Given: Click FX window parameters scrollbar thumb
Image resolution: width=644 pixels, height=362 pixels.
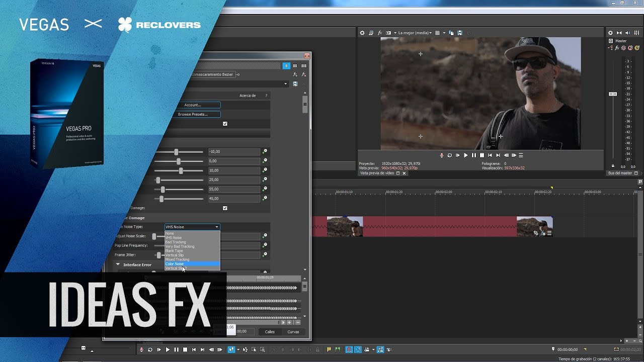Looking at the screenshot, I should [304, 105].
